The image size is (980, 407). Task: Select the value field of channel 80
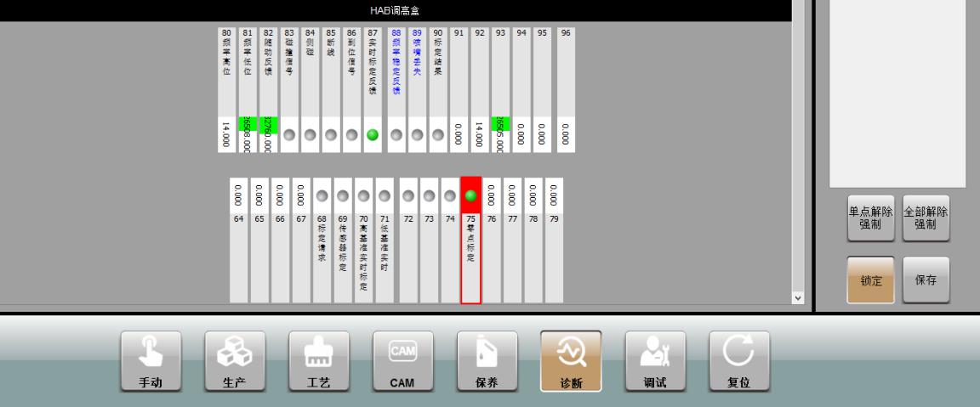point(226,134)
